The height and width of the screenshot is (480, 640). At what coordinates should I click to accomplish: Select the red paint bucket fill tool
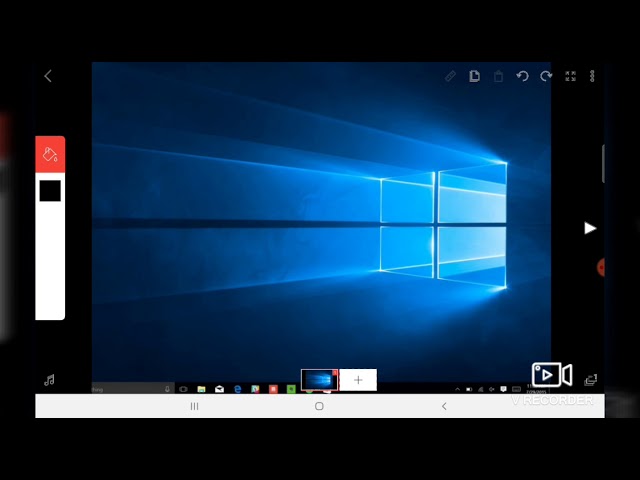pos(50,154)
